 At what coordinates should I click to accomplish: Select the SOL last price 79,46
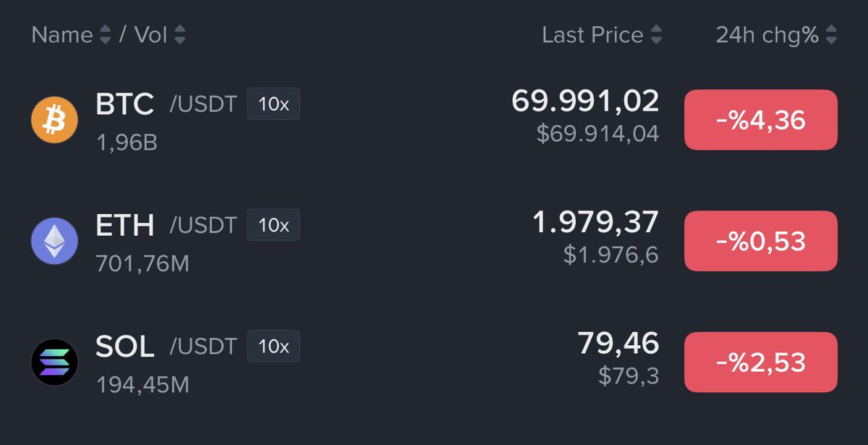pyautogui.click(x=618, y=343)
